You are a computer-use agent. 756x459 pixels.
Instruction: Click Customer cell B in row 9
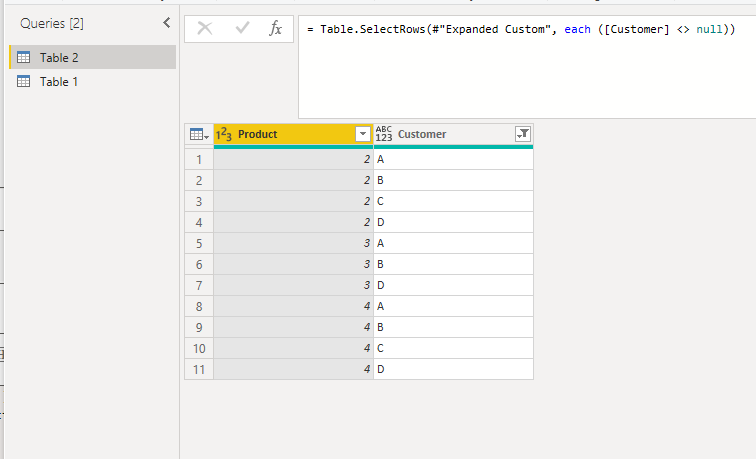click(454, 327)
